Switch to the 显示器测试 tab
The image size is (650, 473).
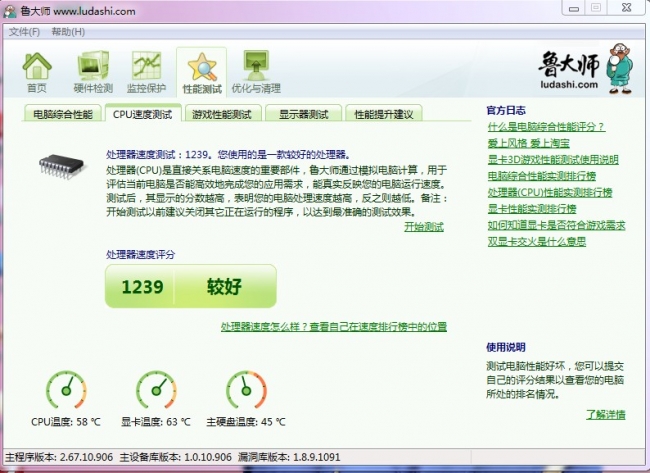click(303, 114)
